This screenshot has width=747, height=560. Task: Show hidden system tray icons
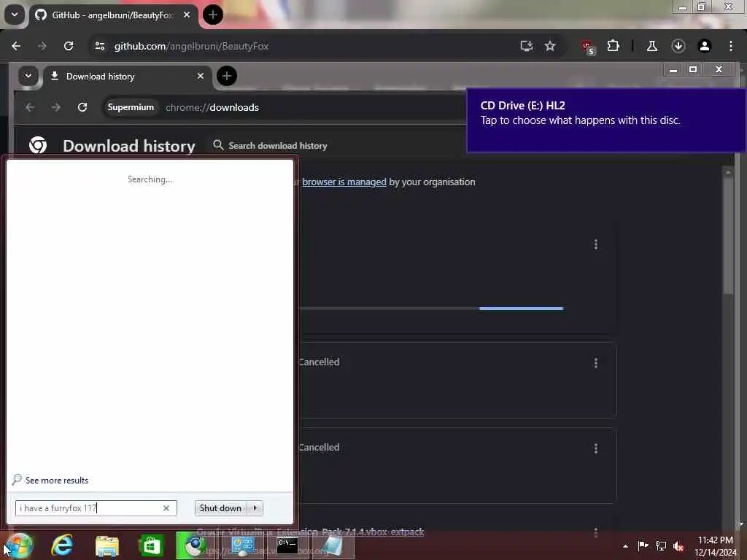[625, 546]
